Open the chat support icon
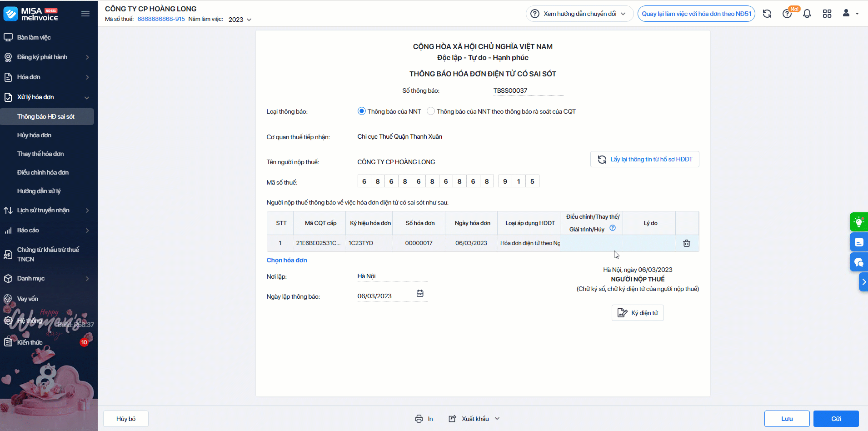Screen dimensions: 868x431 point(858,262)
